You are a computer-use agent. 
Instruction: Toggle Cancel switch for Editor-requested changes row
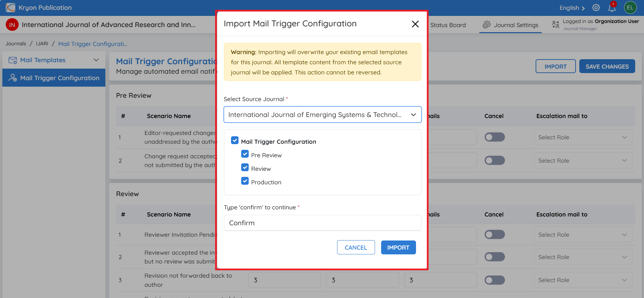495,137
